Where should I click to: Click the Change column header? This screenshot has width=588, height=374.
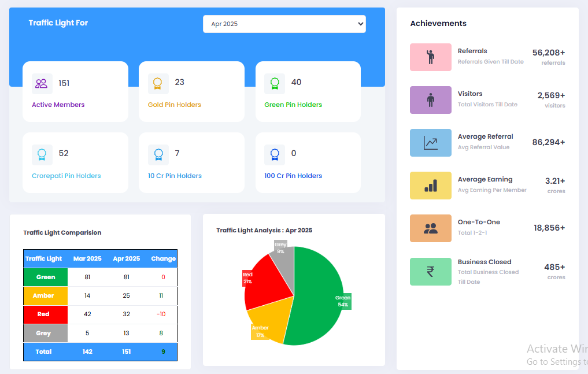pyautogui.click(x=163, y=258)
